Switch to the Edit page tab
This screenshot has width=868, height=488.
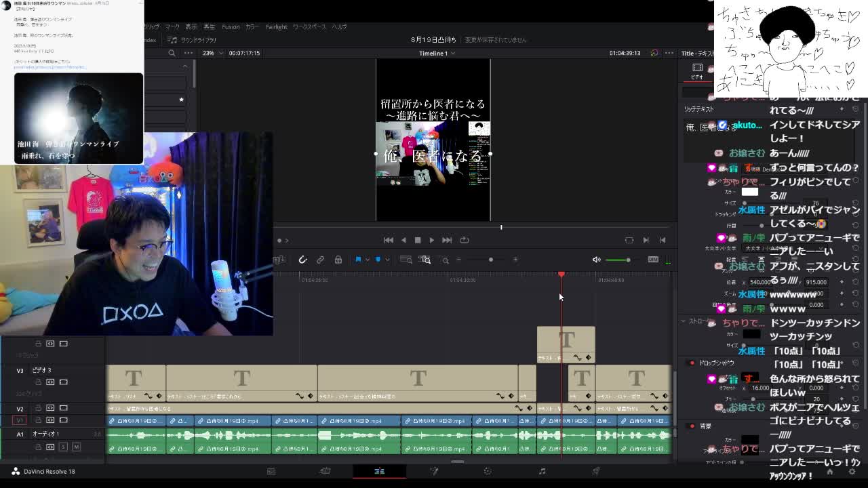379,471
